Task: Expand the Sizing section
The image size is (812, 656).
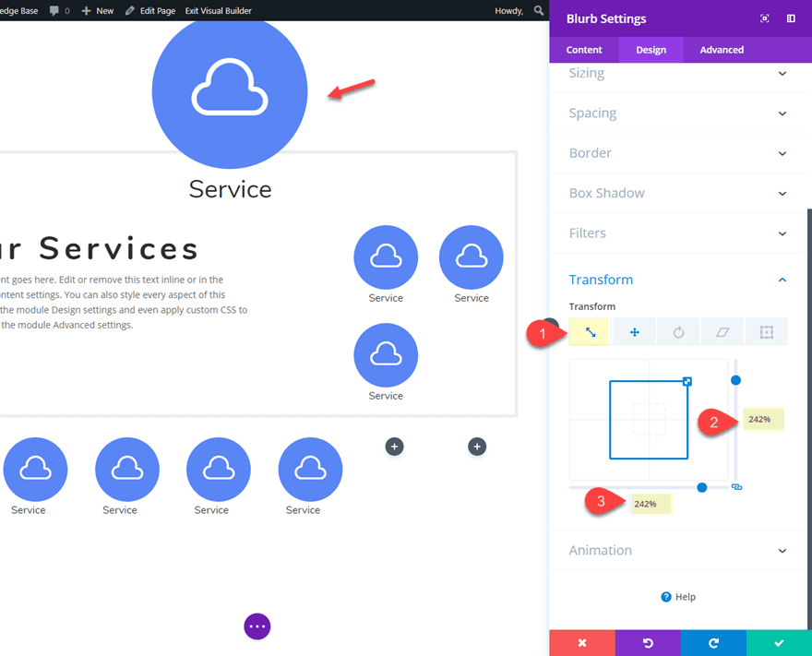Action: tap(678, 73)
